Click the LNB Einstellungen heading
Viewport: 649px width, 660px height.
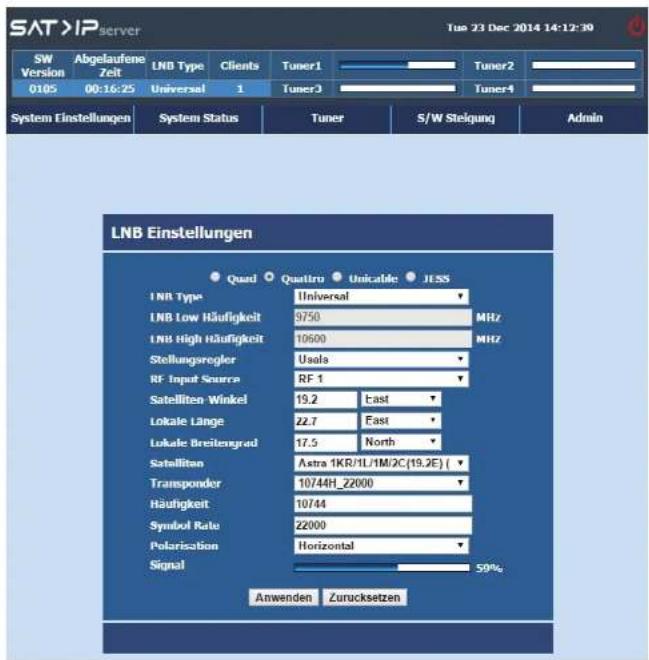[181, 233]
